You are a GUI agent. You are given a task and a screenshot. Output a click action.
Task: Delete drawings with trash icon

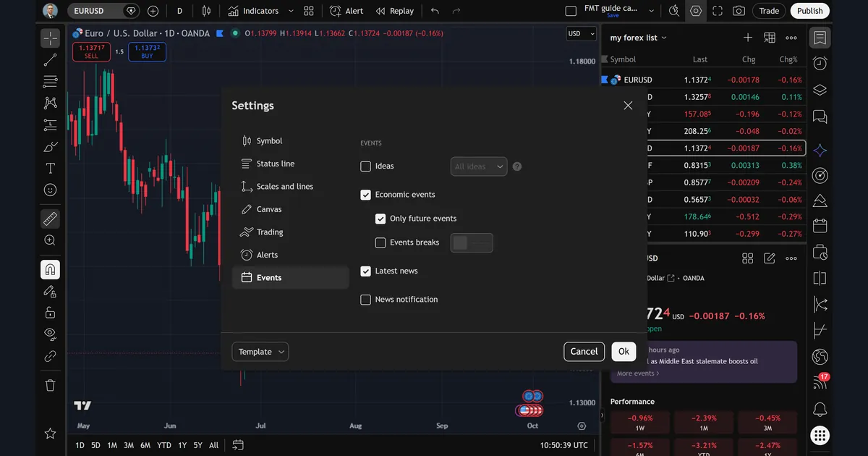50,385
